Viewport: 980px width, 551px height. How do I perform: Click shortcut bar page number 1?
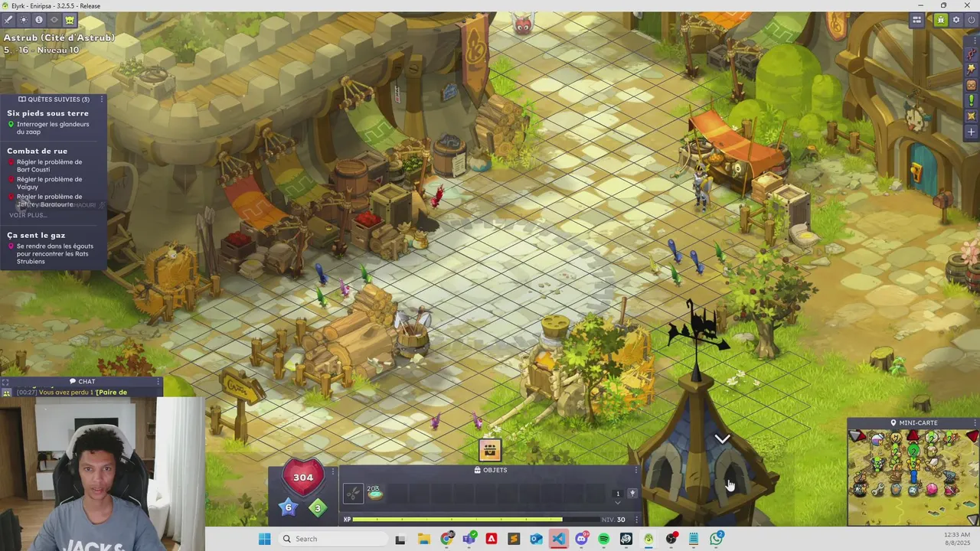pyautogui.click(x=618, y=494)
